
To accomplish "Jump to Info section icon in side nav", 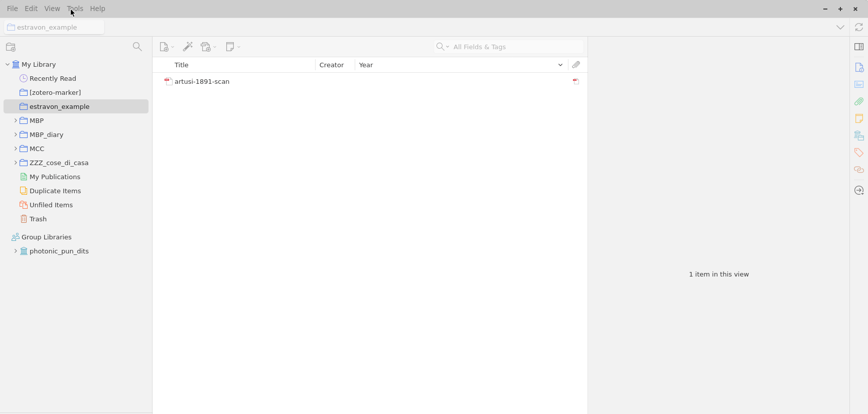I will click(859, 67).
